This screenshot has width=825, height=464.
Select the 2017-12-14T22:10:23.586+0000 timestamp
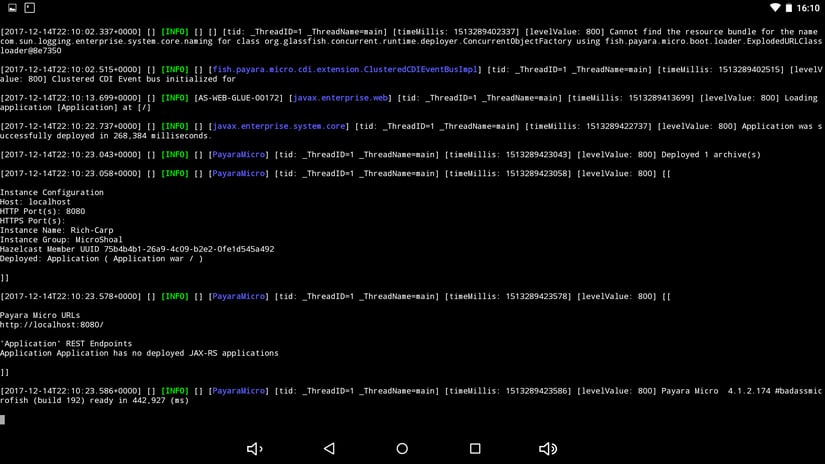71,391
